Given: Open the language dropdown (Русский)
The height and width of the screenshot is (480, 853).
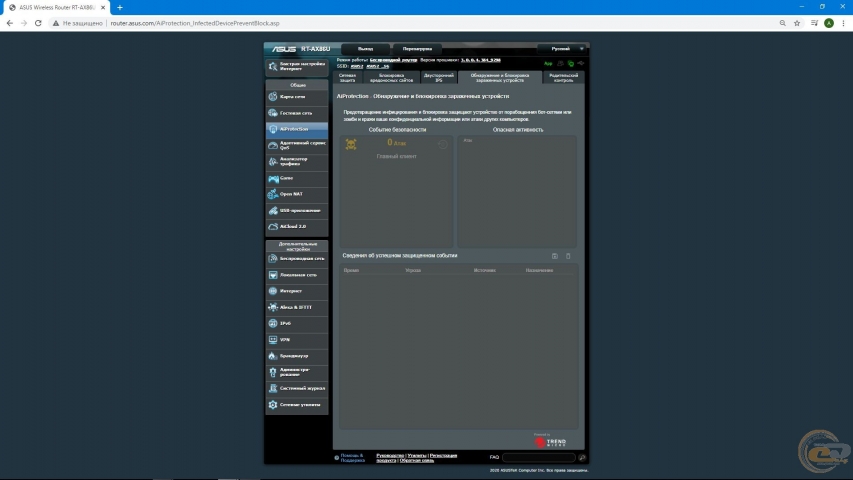Looking at the screenshot, I should (x=562, y=49).
